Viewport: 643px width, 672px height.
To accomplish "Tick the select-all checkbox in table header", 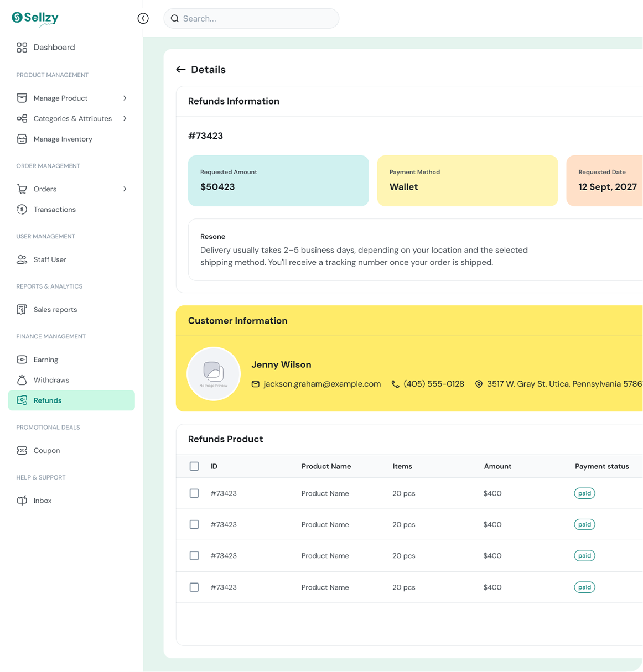I will click(x=194, y=466).
